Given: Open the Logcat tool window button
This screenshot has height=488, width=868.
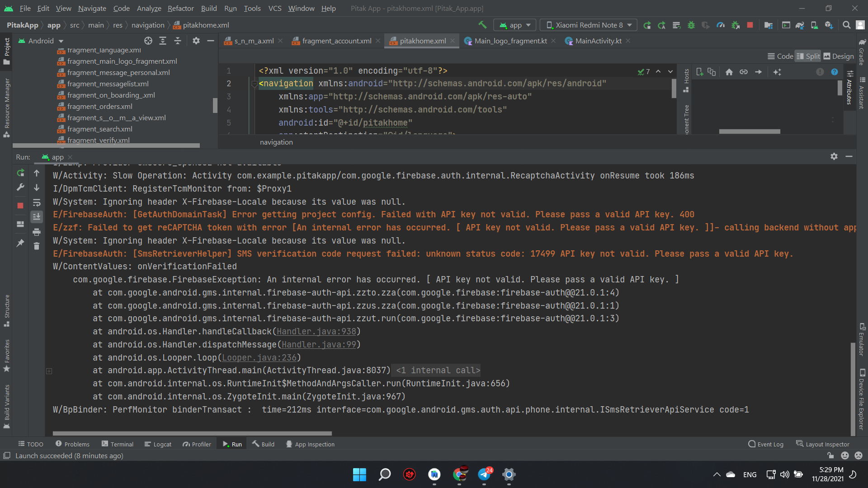Looking at the screenshot, I should tap(158, 444).
